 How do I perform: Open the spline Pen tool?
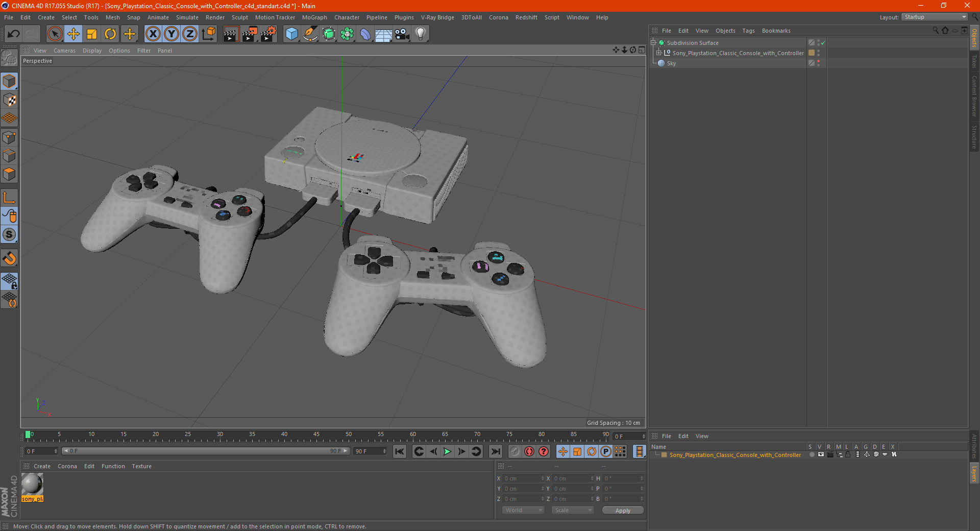pos(310,34)
